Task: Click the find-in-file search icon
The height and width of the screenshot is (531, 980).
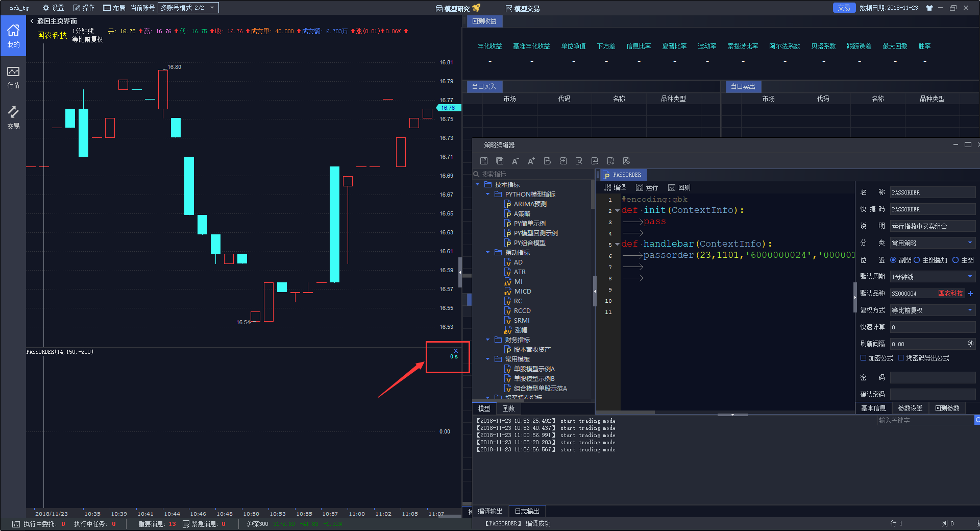Action: tap(579, 161)
